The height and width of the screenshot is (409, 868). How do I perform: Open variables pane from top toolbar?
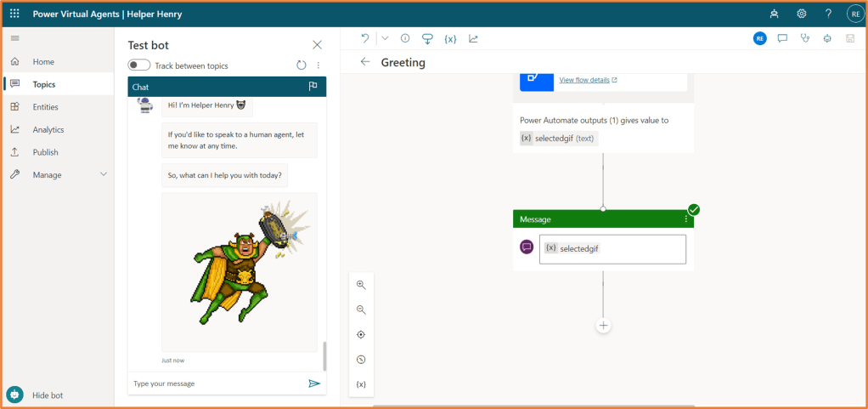[450, 38]
